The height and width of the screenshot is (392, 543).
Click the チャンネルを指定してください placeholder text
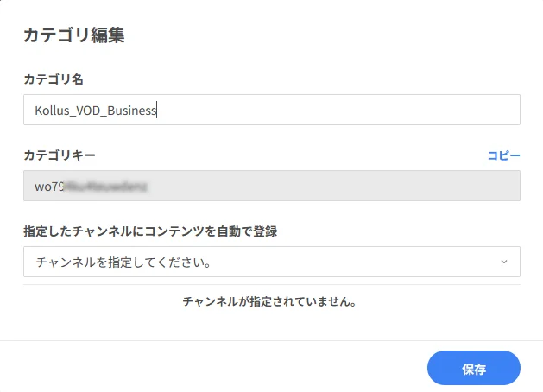123,262
